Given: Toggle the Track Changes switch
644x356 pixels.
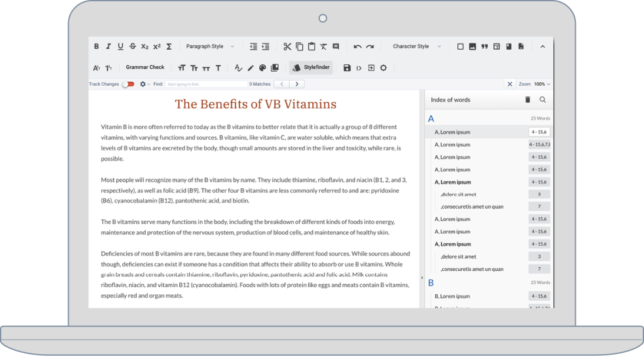Looking at the screenshot, I should (x=128, y=84).
